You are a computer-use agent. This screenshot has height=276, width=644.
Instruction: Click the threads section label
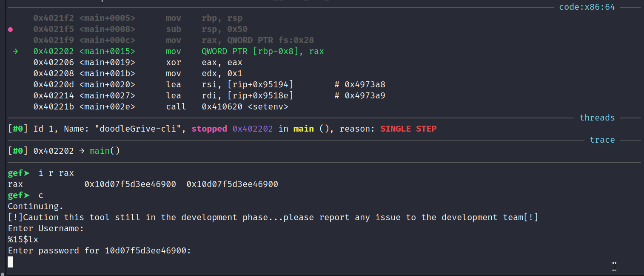click(x=597, y=118)
